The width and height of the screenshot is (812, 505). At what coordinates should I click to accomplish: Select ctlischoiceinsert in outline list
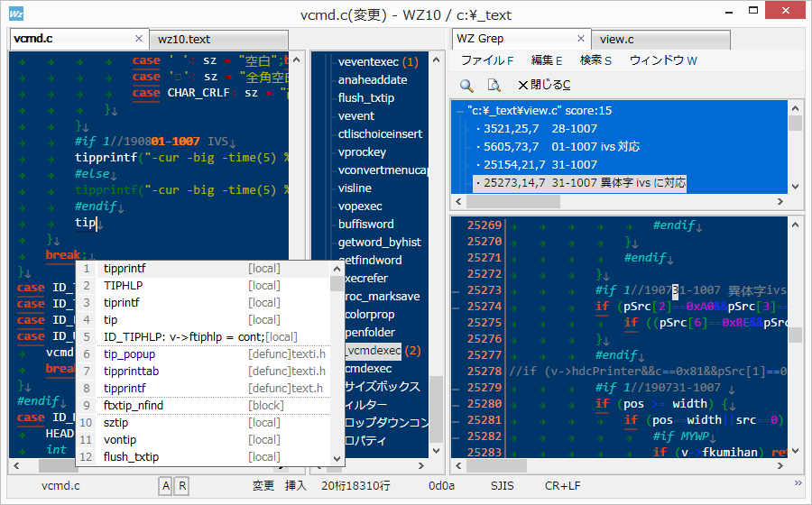pos(380,134)
